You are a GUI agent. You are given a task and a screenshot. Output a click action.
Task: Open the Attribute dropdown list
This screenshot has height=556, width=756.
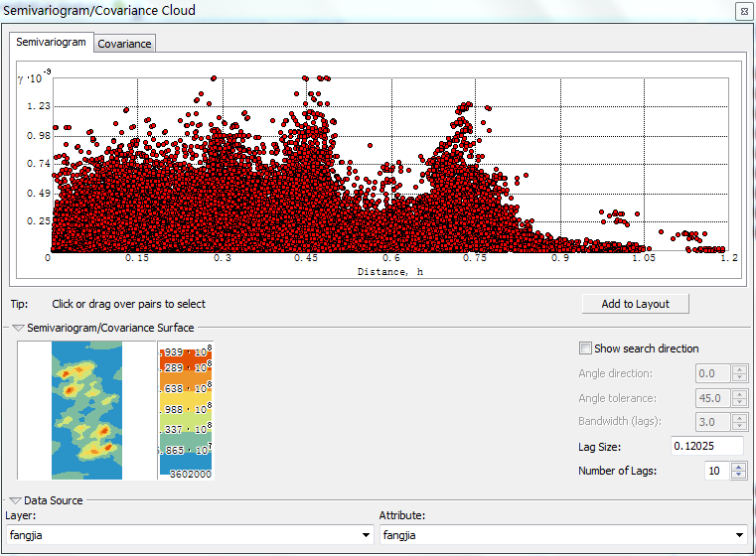point(738,535)
